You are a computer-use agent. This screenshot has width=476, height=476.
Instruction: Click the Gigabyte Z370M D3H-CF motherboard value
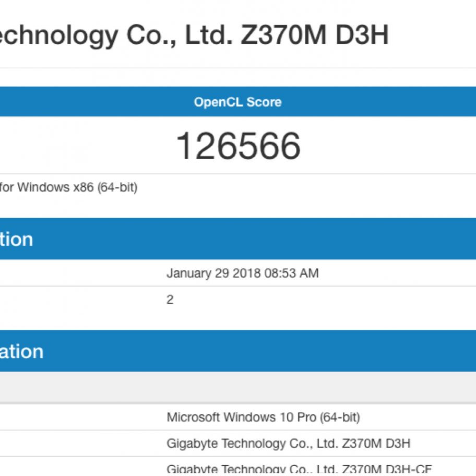[x=299, y=469]
